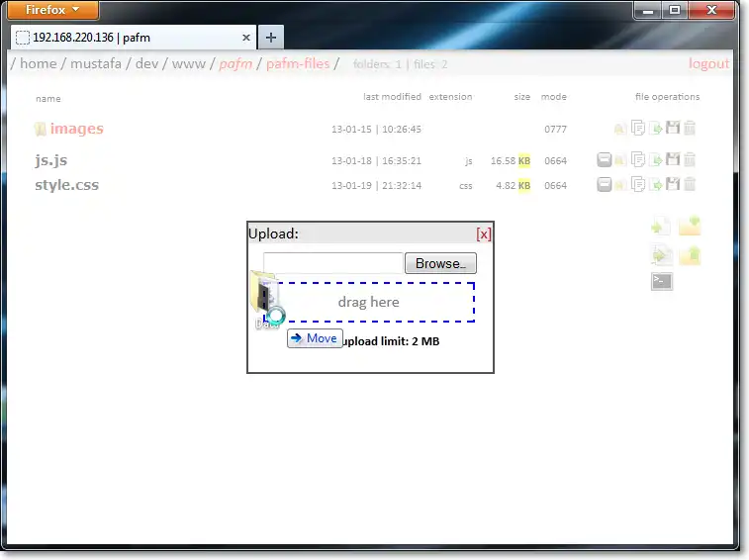Viewport: 749px width, 560px height.
Task: Click the 'drag here' drop zone
Action: pyautogui.click(x=369, y=302)
